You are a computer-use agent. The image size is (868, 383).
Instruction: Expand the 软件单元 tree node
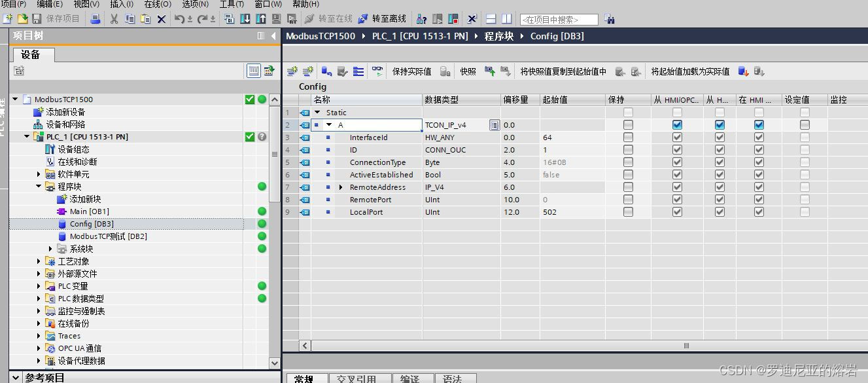(39, 175)
